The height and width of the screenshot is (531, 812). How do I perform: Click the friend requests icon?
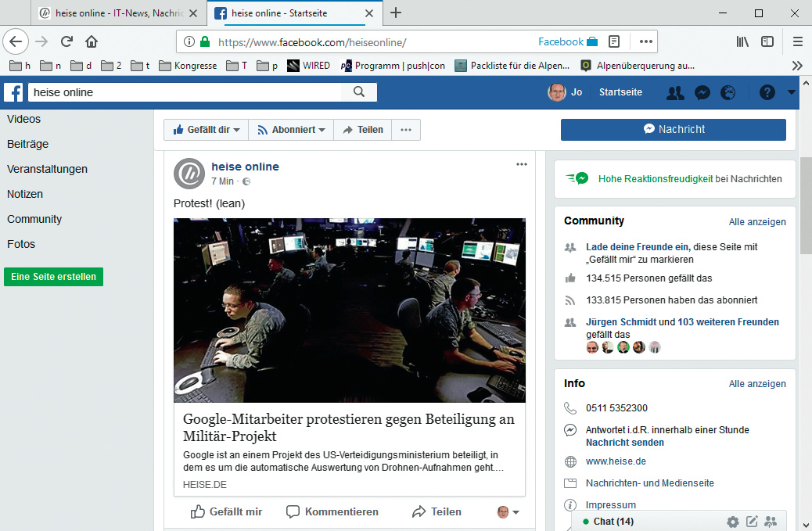(674, 92)
